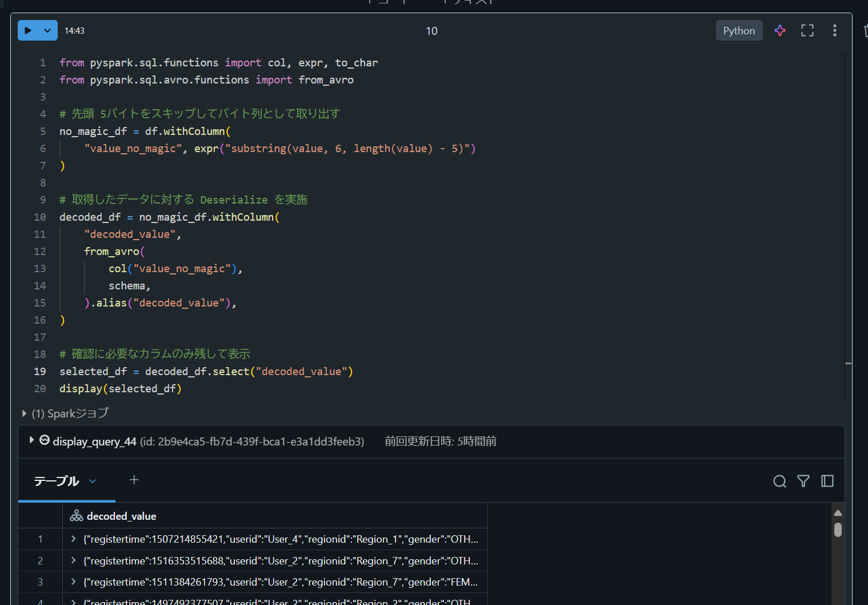Image resolution: width=868 pixels, height=605 pixels.
Task: Click the schema argument on line 14
Action: coord(127,286)
